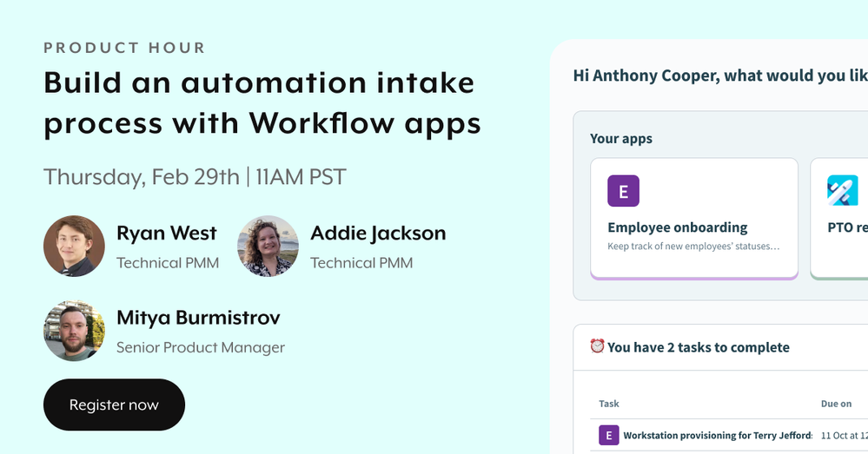The width and height of the screenshot is (868, 454).
Task: Click the headline Build an automation intake process
Action: click(262, 102)
